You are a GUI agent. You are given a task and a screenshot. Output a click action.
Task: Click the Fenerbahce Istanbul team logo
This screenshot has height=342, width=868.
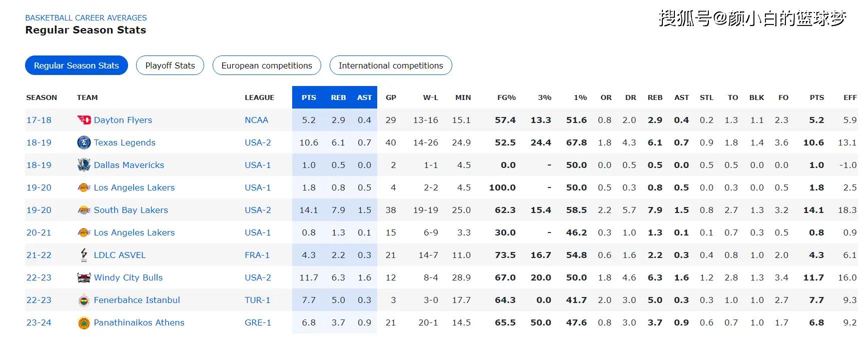[x=84, y=300]
